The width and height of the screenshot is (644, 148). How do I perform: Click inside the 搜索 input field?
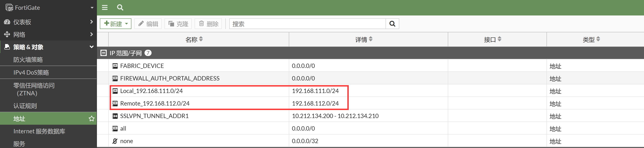click(307, 24)
